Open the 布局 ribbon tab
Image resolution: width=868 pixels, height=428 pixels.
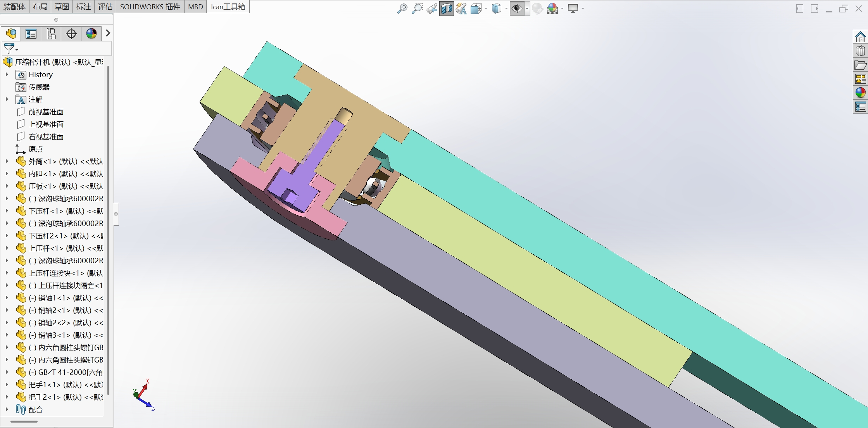(40, 7)
